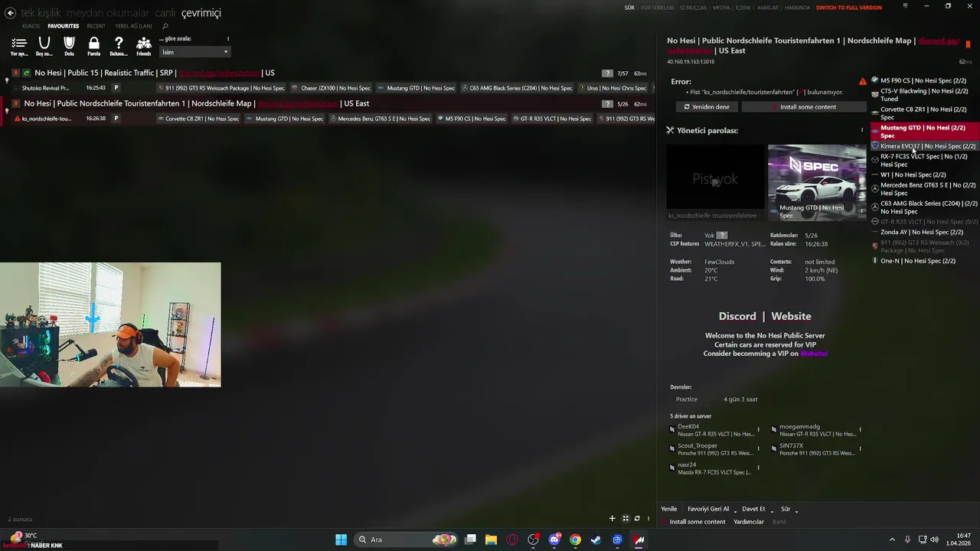This screenshot has width=980, height=551.
Task: Open the menu dots for driver DeeK04
Action: (x=759, y=429)
